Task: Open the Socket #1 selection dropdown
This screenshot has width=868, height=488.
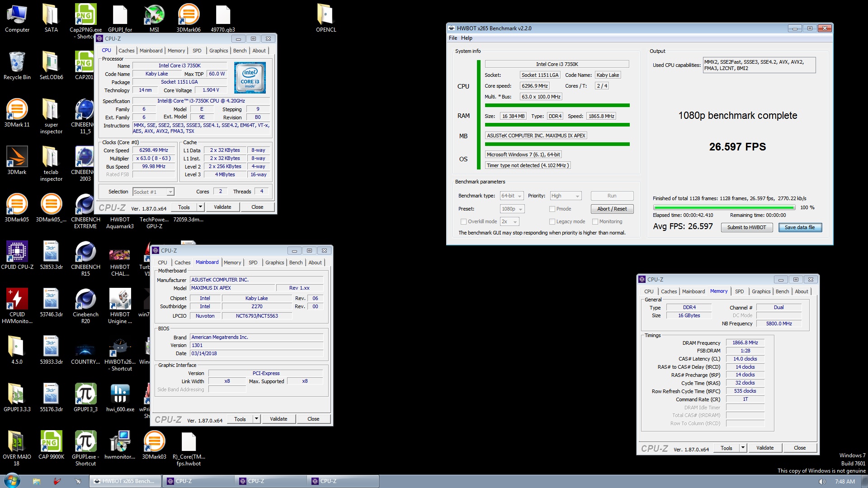Action: point(153,192)
